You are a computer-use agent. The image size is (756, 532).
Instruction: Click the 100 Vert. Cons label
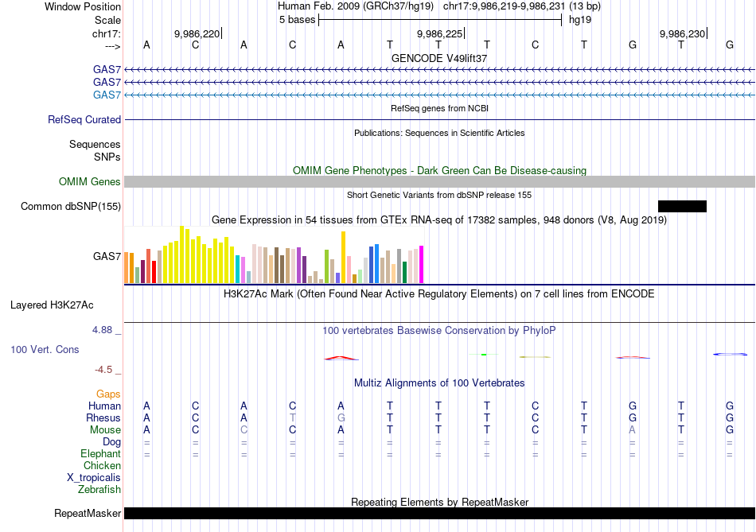[x=45, y=349]
